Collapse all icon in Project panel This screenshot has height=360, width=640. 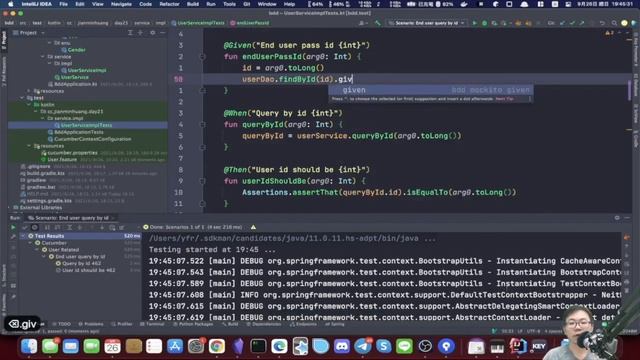click(140, 33)
